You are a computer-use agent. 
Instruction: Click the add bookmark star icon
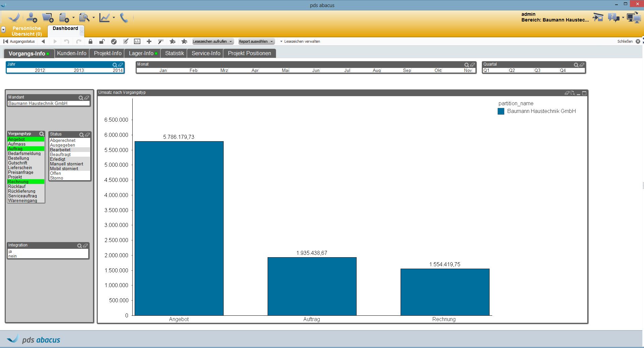[173, 41]
